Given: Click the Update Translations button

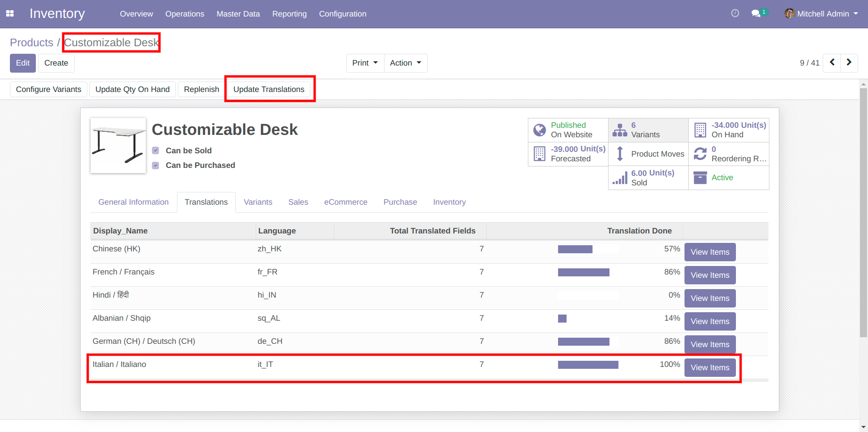Looking at the screenshot, I should tap(269, 90).
